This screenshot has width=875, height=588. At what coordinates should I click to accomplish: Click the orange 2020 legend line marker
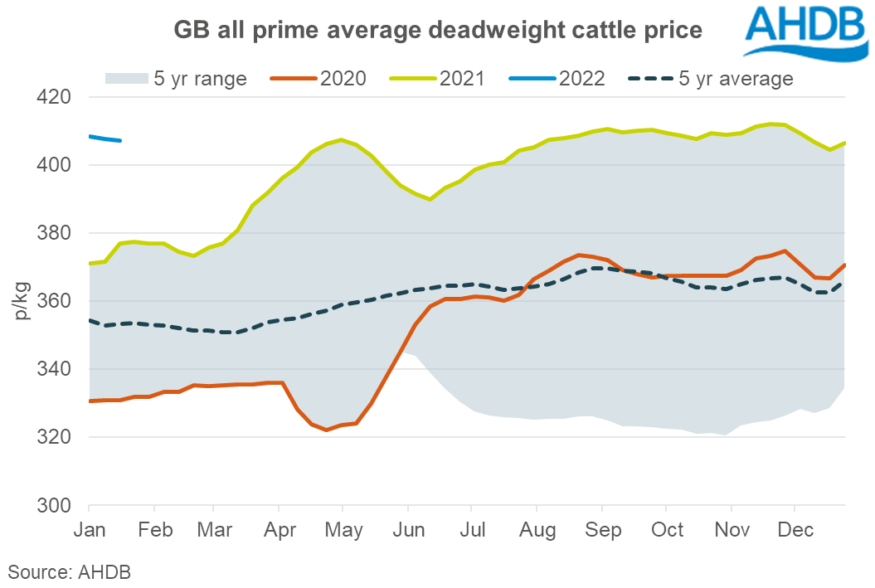click(x=292, y=79)
